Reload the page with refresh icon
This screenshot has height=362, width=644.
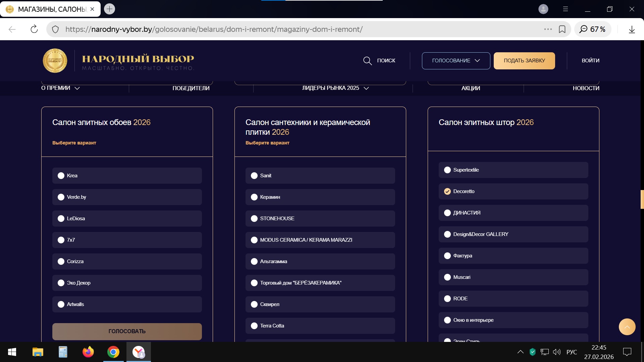click(34, 29)
